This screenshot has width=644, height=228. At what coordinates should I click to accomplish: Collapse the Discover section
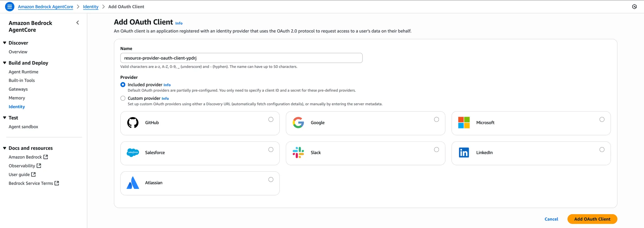coord(5,43)
